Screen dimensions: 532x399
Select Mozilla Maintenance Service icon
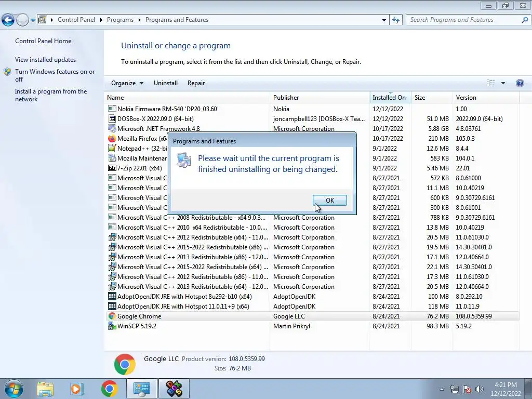112,158
